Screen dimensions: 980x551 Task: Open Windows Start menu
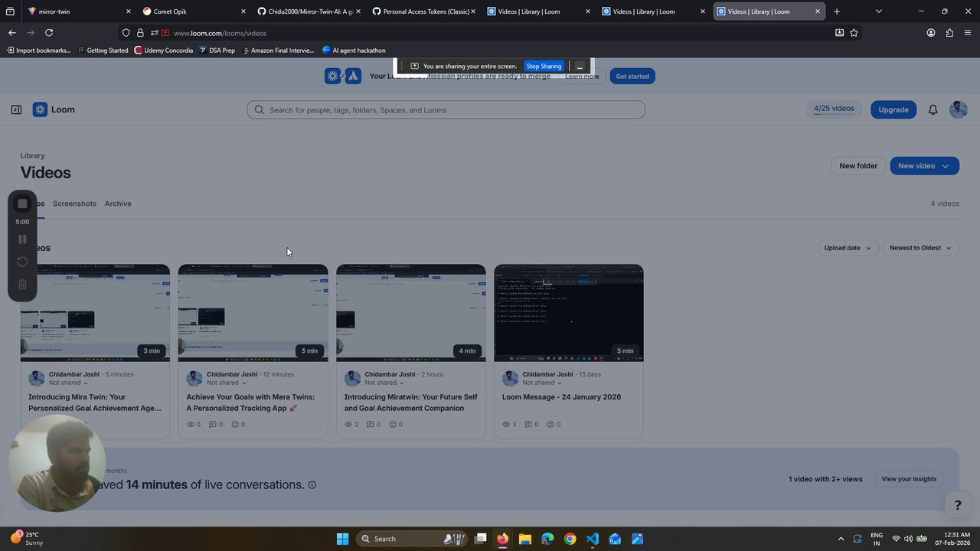point(342,539)
